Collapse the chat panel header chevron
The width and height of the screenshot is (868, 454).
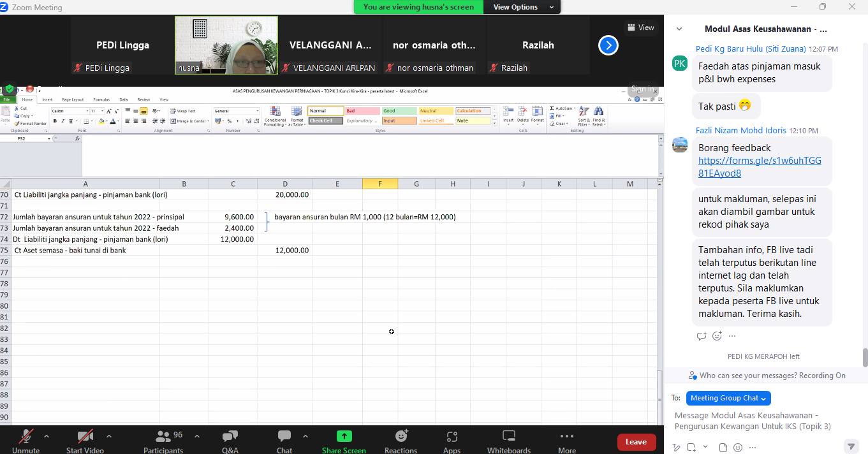click(x=679, y=29)
